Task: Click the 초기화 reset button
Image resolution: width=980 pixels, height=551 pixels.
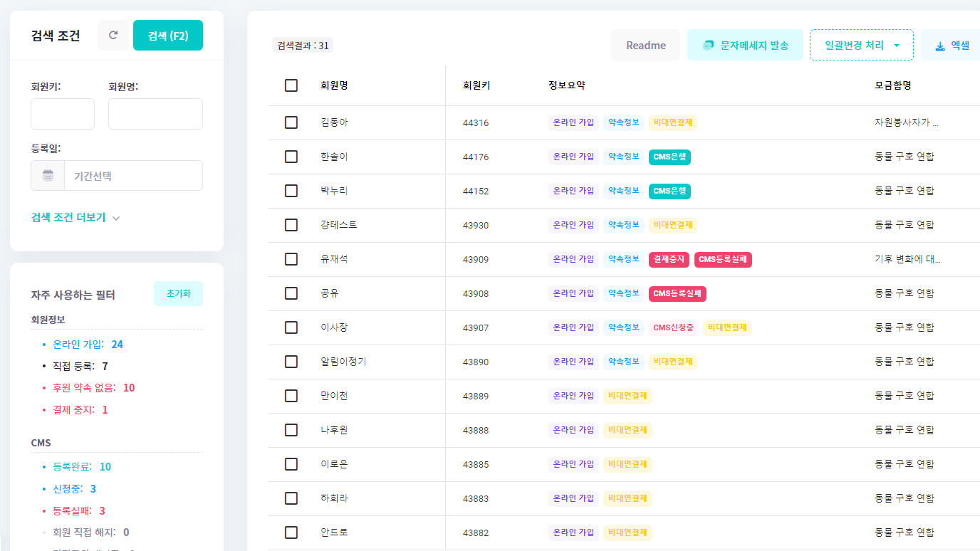Action: (x=178, y=294)
